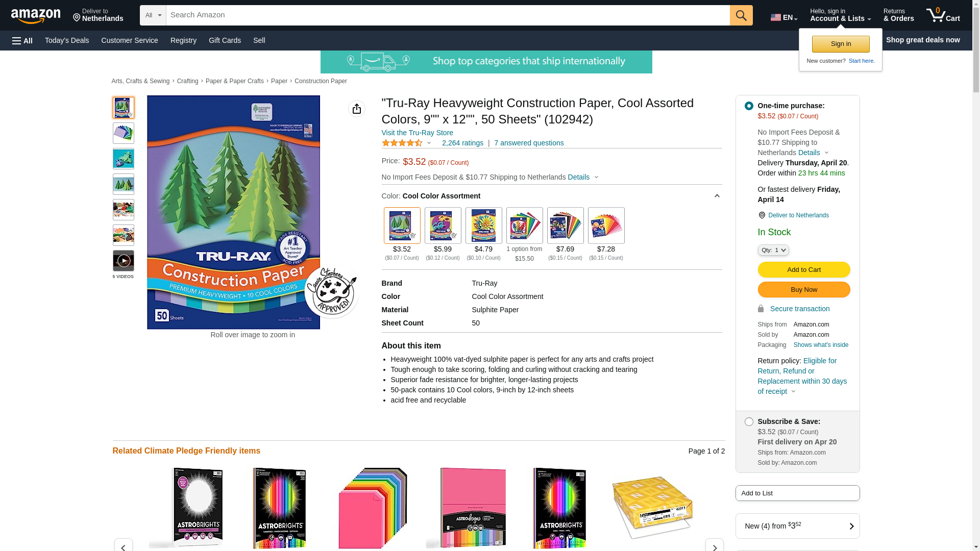This screenshot has width=980, height=551.
Task: Open the All hamburger menu
Action: pos(22,40)
